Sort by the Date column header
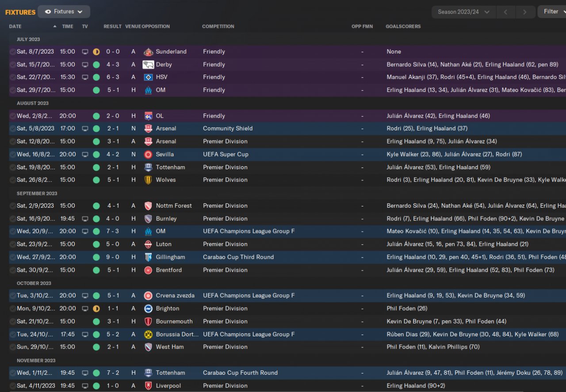The height and width of the screenshot is (392, 566). click(15, 27)
